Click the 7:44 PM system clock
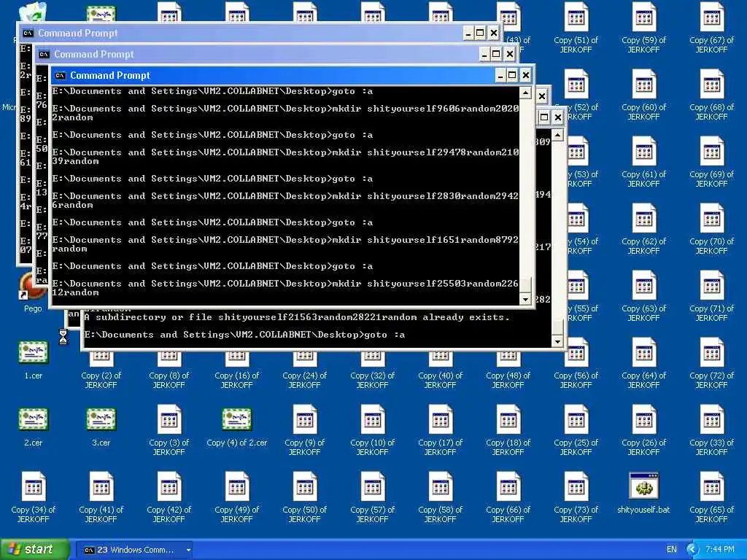 tap(720, 550)
